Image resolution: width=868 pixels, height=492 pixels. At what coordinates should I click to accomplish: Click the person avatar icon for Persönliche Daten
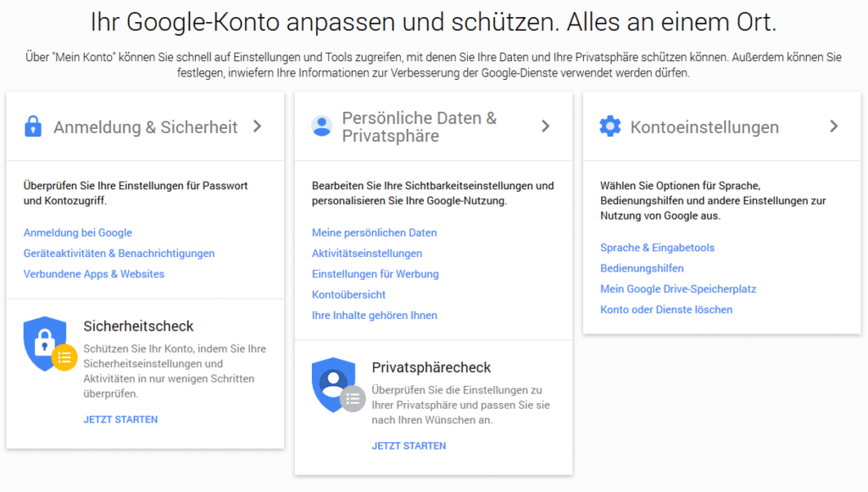321,126
